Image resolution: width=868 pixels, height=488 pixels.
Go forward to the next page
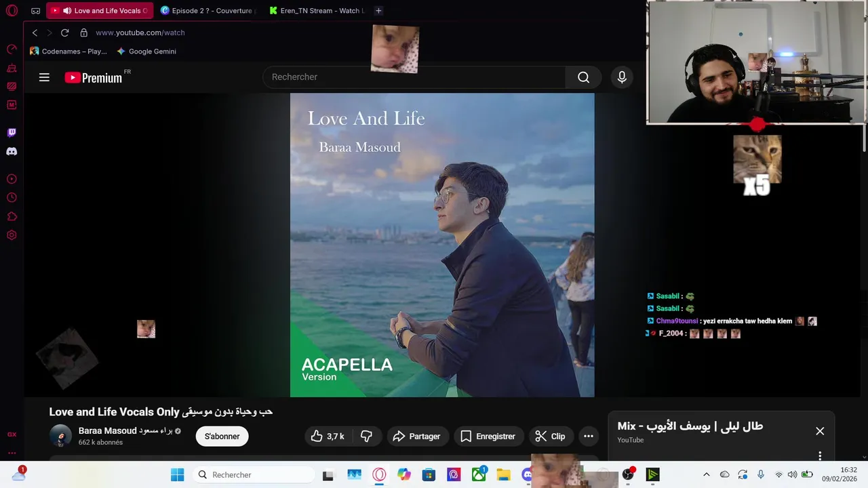[x=50, y=33]
